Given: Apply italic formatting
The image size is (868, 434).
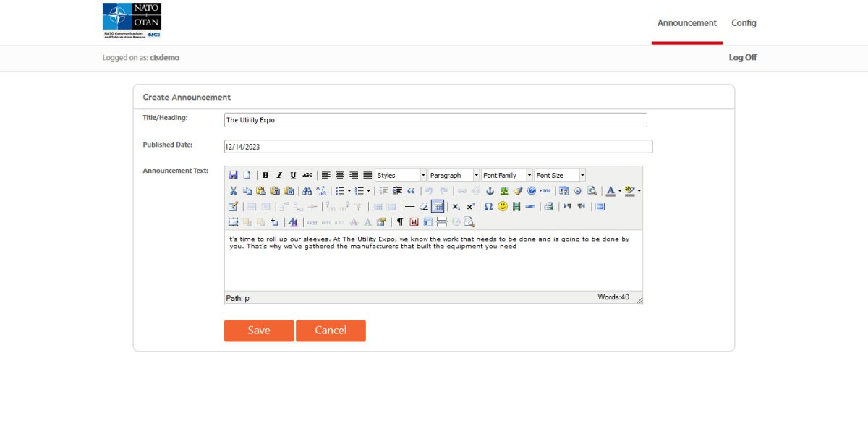Looking at the screenshot, I should click(x=278, y=175).
